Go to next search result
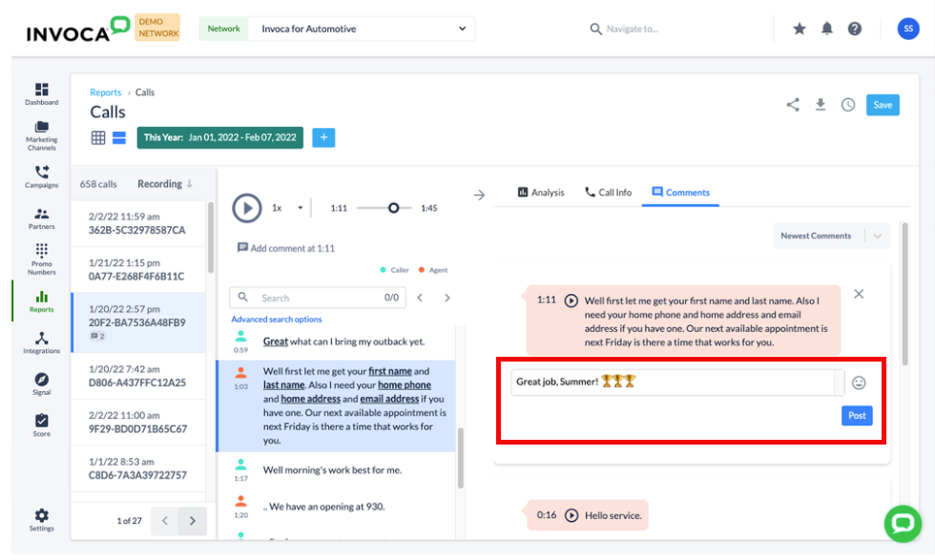The image size is (935, 560). pyautogui.click(x=447, y=298)
